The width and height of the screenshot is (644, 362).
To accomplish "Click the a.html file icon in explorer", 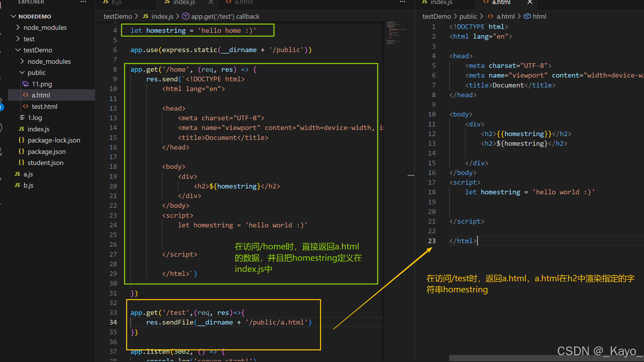I will pos(26,95).
